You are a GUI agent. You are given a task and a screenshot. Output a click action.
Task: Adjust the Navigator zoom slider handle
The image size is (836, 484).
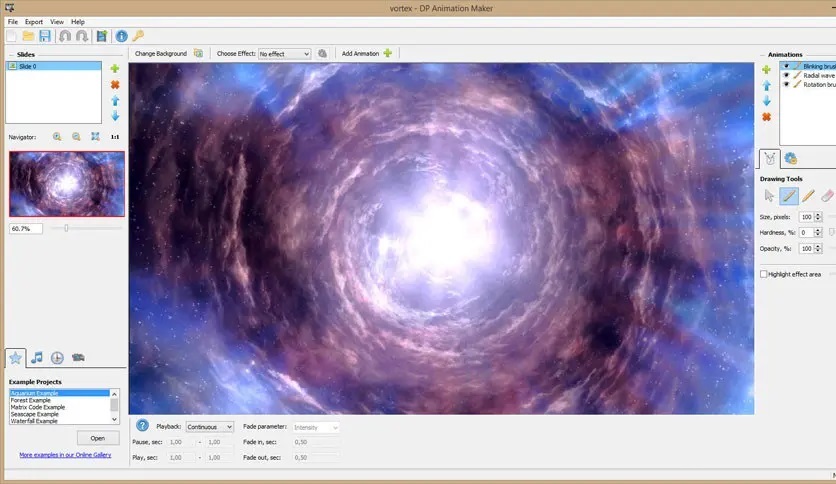point(66,228)
